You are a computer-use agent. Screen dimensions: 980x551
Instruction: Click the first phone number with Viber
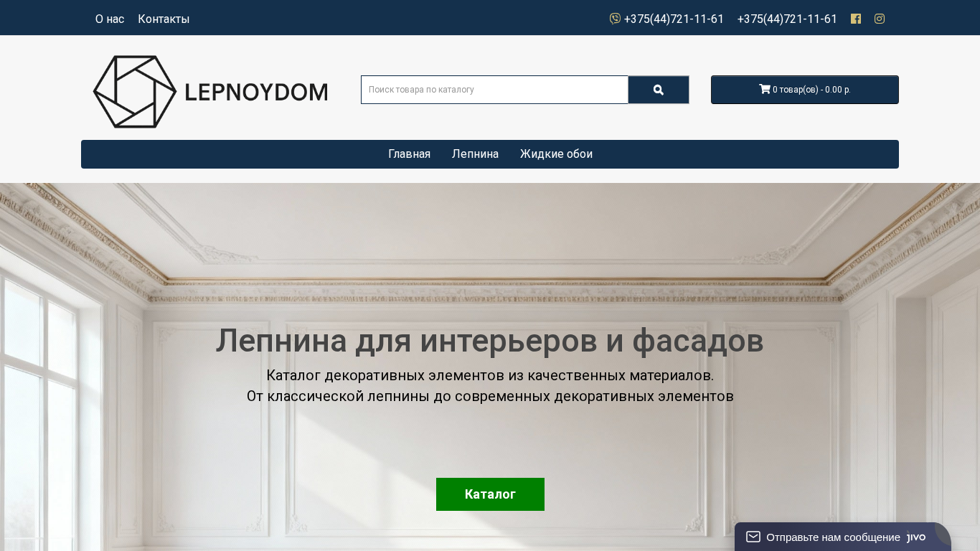tap(674, 19)
